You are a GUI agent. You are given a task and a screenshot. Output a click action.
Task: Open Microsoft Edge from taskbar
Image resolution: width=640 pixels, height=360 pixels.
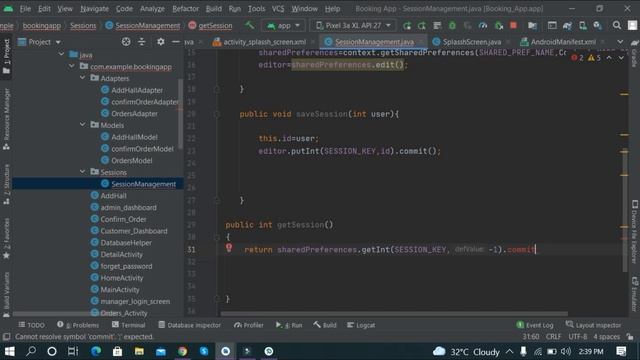coord(96,351)
